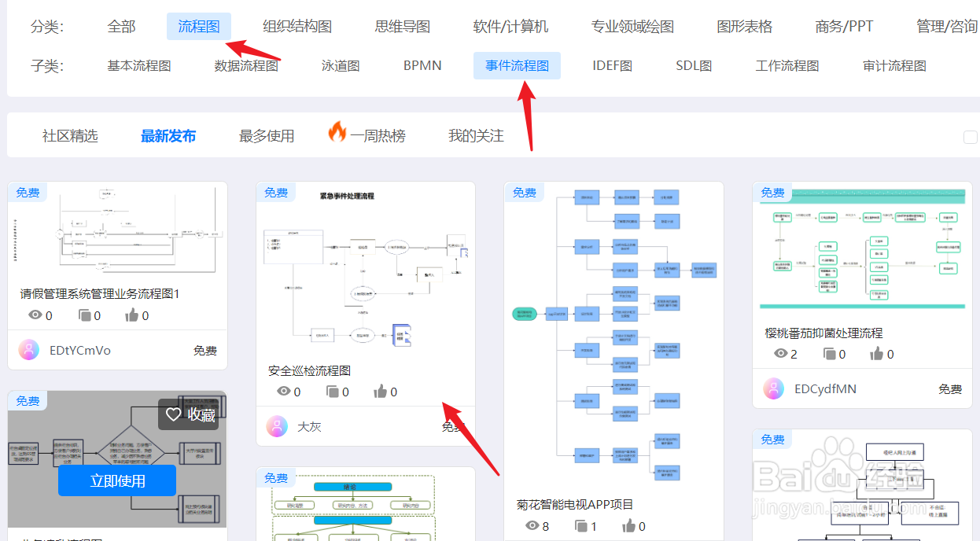Click the heart favorite icon on the 收藏 overlay
980x541 pixels.
[x=174, y=414]
